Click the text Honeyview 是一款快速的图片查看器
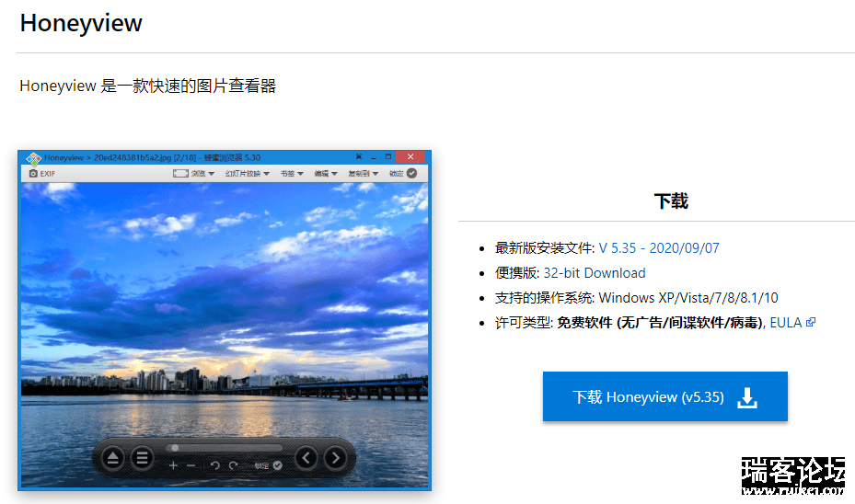This screenshot has width=855, height=504. coord(148,86)
